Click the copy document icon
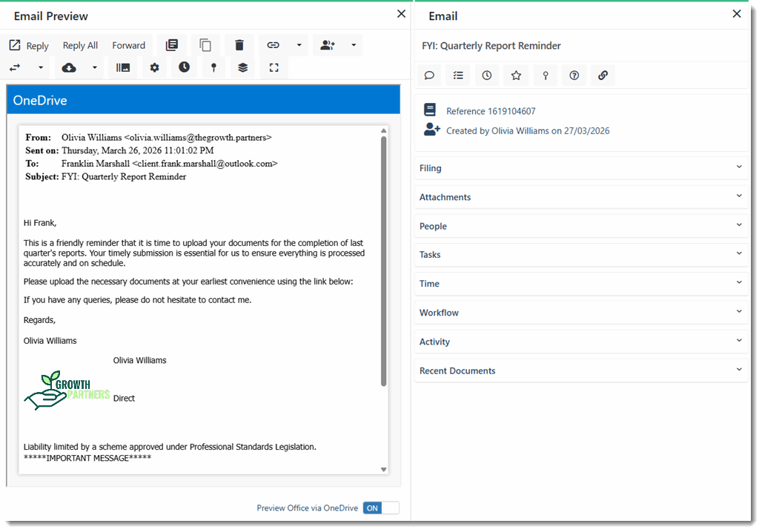 tap(205, 45)
